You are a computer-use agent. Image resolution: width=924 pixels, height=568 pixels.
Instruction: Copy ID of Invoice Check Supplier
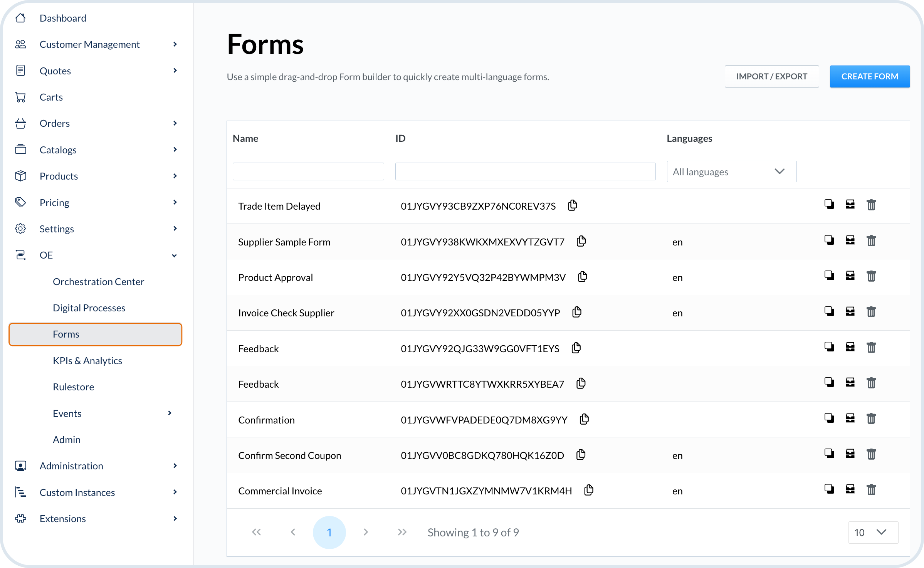[576, 312]
